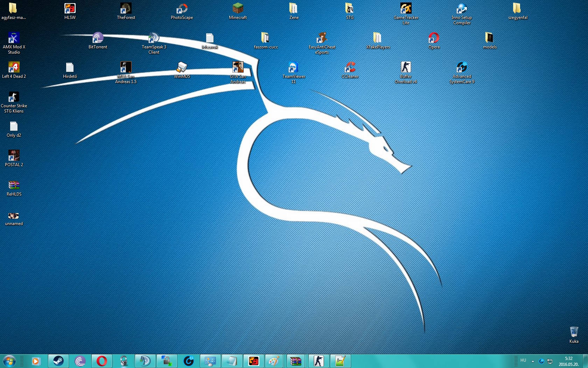Select the agyfasz-ma... folder
The image size is (588, 368).
coord(14,11)
